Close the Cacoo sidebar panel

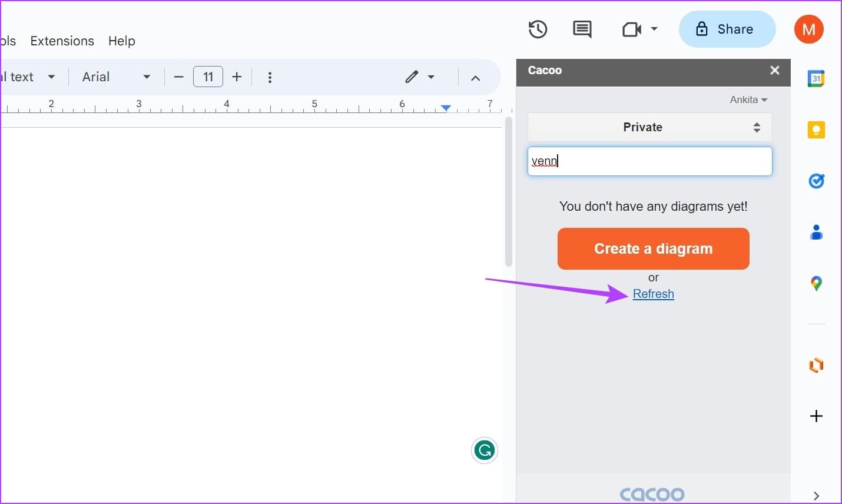pyautogui.click(x=775, y=70)
